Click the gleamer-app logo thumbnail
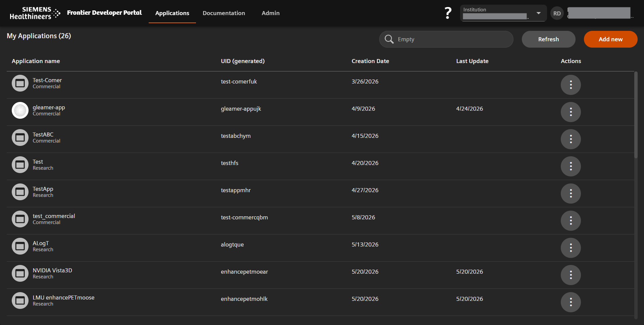This screenshot has width=644, height=325. click(20, 110)
